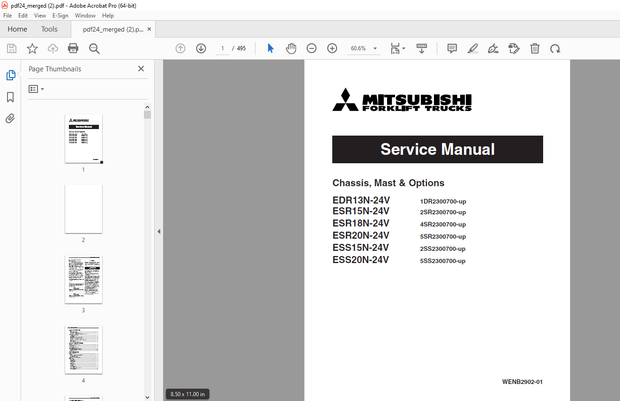Zoom in with the plus icon
The image size is (620, 401).
(332, 48)
